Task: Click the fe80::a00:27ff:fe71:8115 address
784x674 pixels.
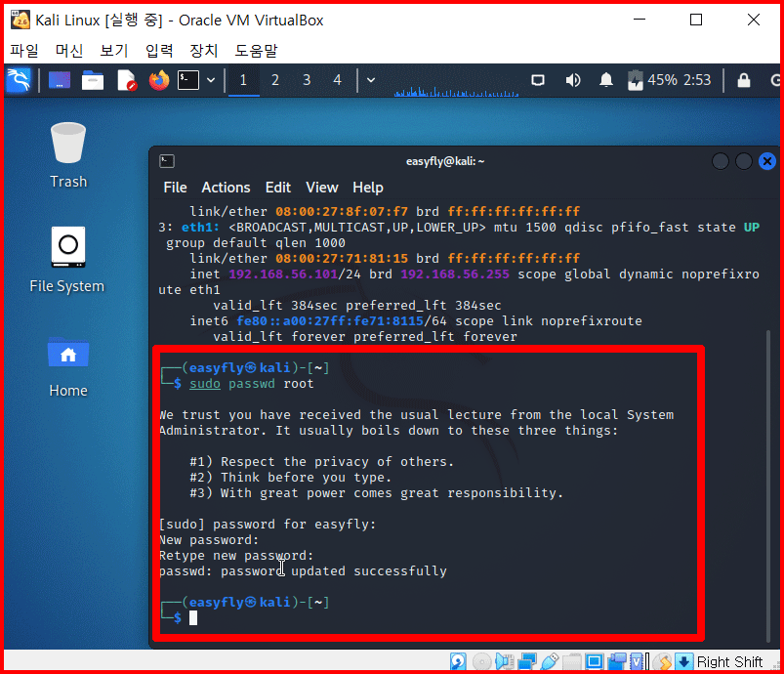Action: 330,320
